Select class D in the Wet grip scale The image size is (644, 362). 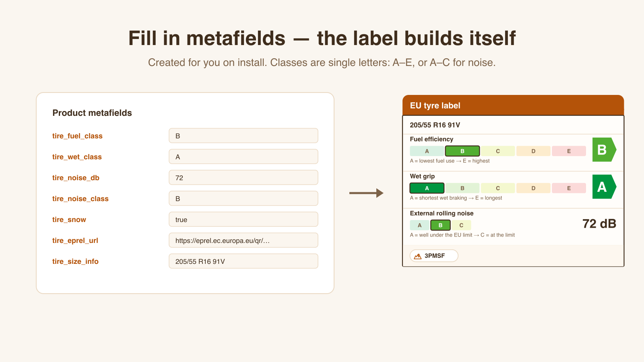click(533, 188)
